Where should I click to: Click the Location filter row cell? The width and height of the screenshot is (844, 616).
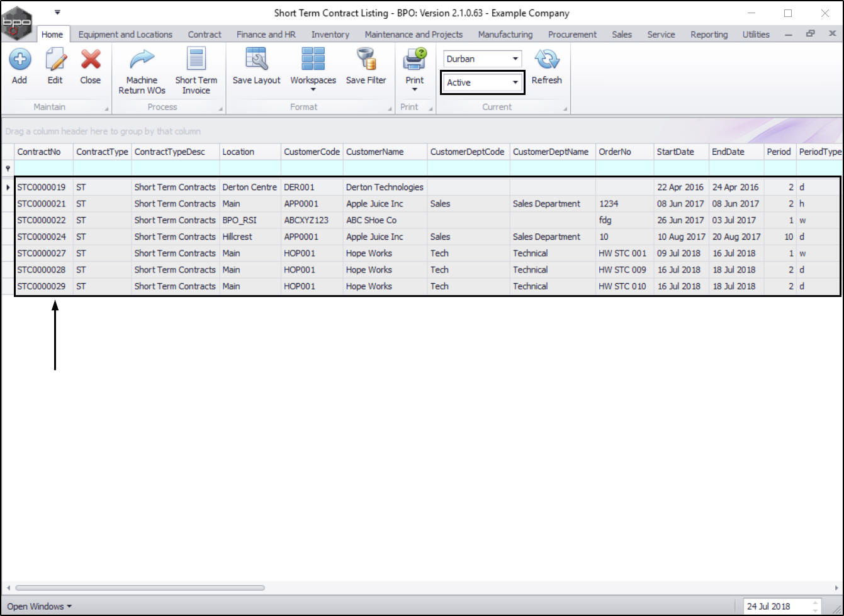tap(250, 168)
